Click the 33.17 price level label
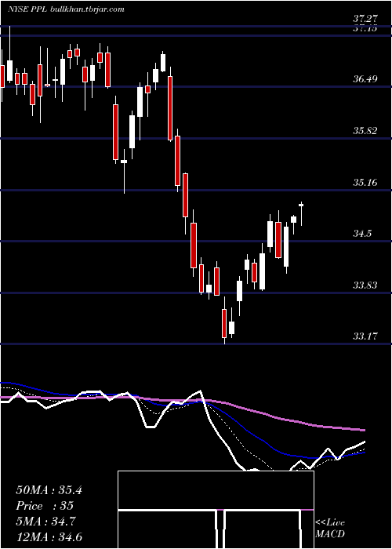The height and width of the screenshot is (549, 392). click(365, 336)
